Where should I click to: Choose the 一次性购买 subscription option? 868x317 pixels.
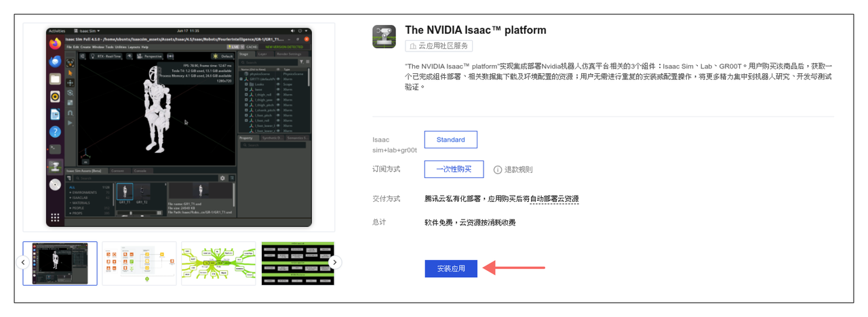(454, 169)
